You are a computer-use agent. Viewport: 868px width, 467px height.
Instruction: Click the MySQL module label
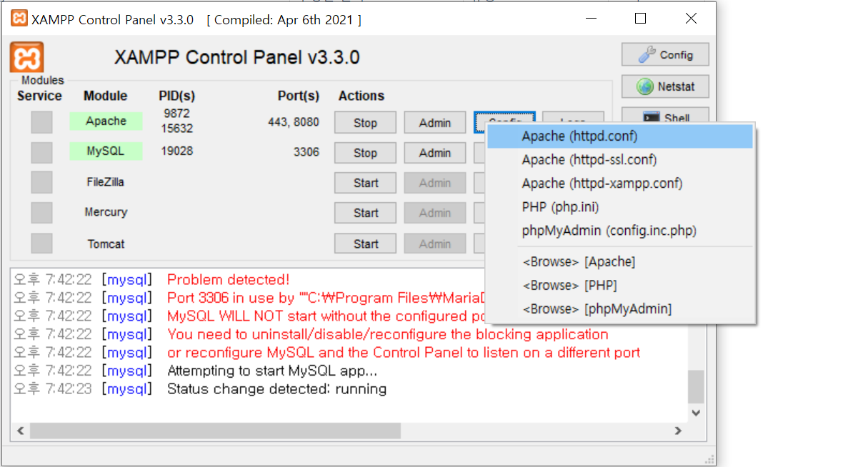coord(106,151)
